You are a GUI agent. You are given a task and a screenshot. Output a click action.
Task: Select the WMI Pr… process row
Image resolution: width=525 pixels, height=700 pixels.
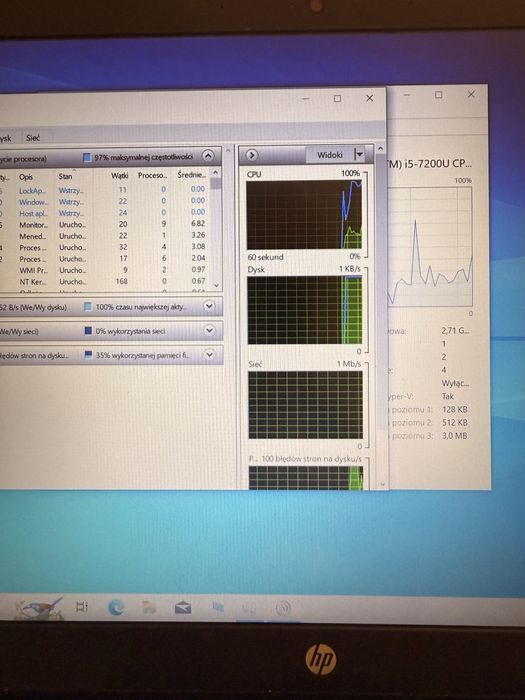tap(105, 270)
